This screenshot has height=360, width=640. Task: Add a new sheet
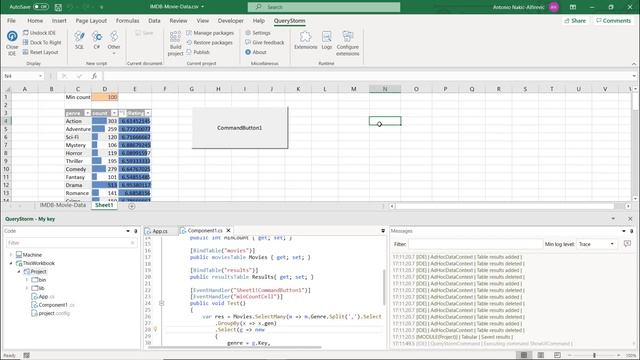pyautogui.click(x=131, y=206)
